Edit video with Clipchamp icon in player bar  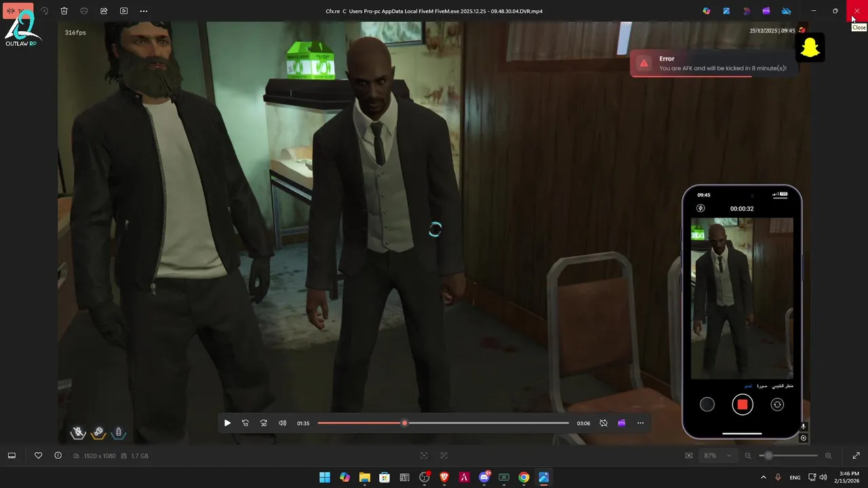pos(621,423)
